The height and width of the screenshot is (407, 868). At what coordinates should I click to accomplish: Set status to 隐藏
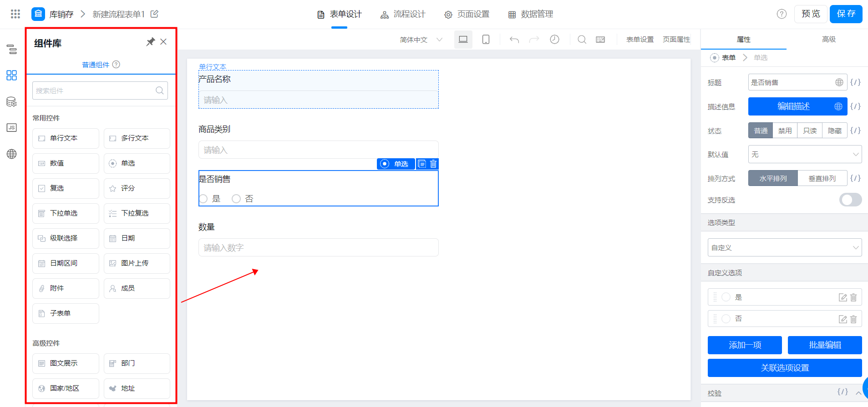tap(835, 131)
